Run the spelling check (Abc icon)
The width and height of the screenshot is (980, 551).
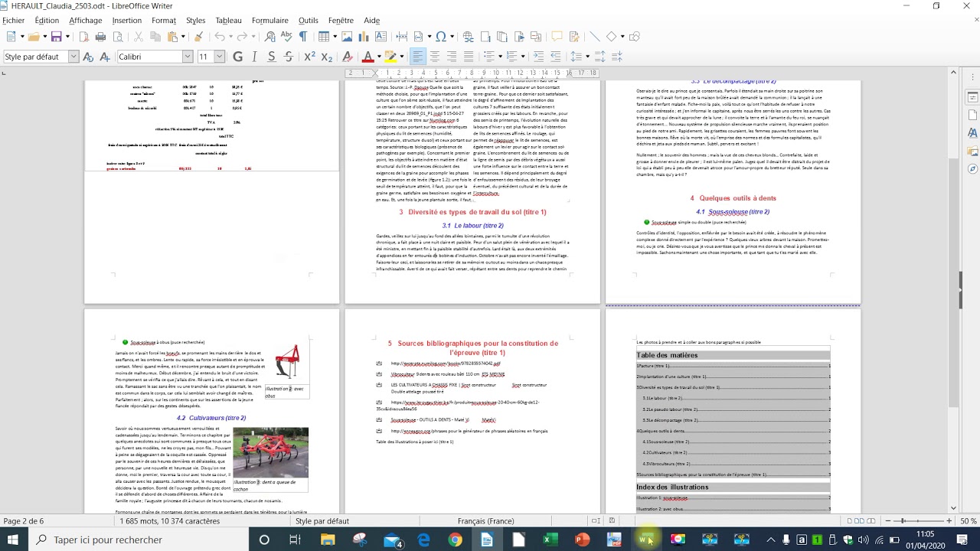286,37
